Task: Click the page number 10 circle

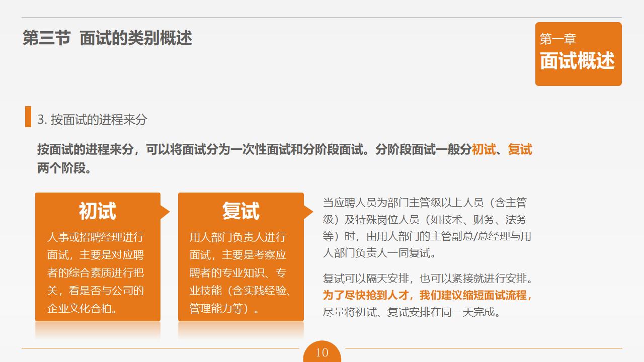Action: (x=322, y=352)
